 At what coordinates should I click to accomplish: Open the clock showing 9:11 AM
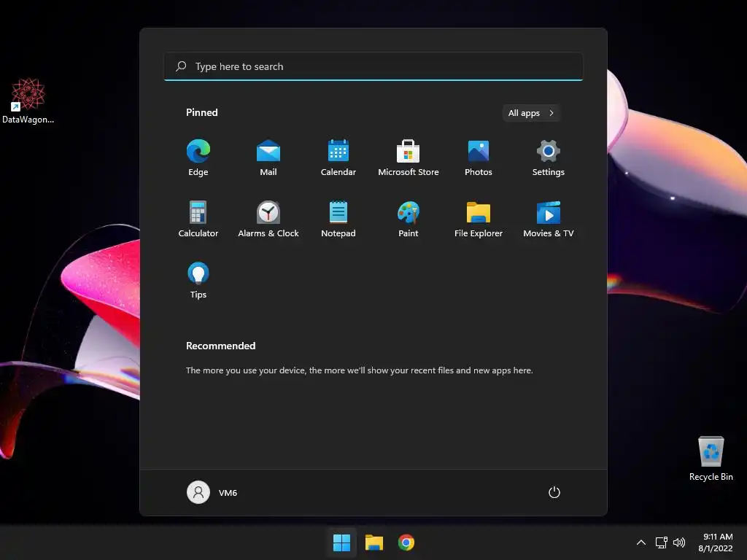click(x=716, y=542)
